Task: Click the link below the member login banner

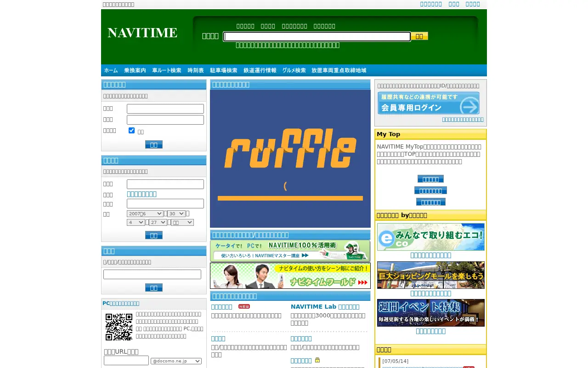Action: pos(463,120)
